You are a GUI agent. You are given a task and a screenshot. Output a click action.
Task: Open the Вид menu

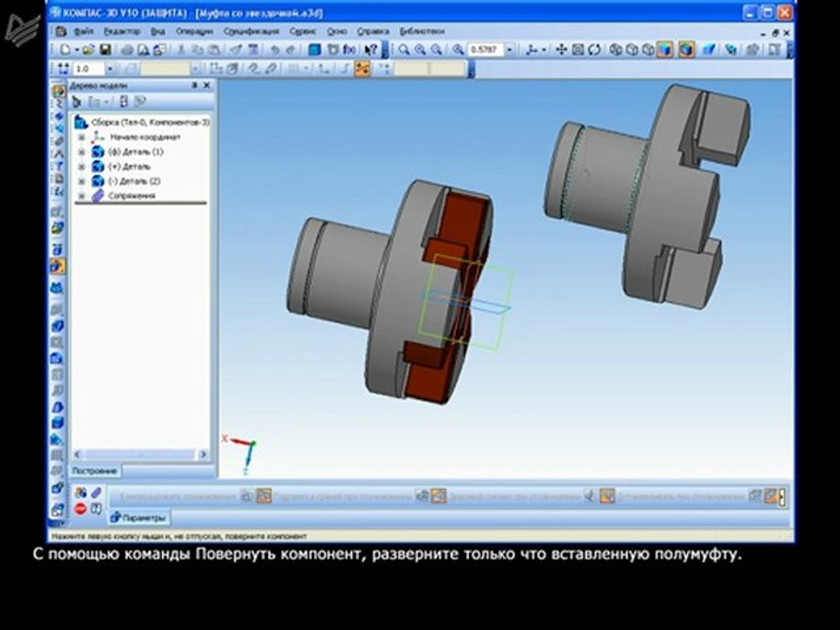coord(157,31)
